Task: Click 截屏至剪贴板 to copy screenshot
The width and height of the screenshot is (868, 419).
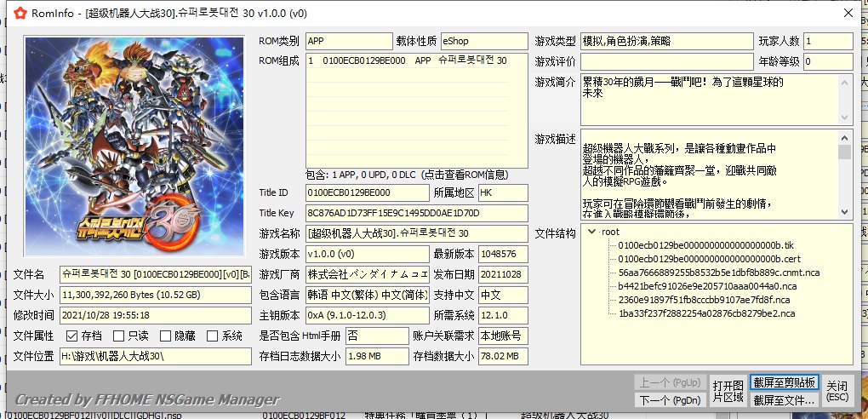Action: click(x=784, y=382)
